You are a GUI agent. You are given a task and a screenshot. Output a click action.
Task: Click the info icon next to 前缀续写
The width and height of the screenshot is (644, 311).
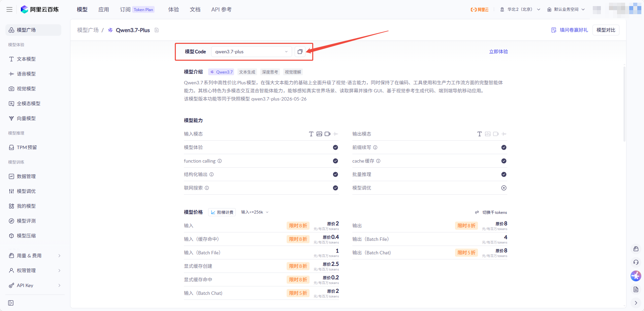point(375,147)
